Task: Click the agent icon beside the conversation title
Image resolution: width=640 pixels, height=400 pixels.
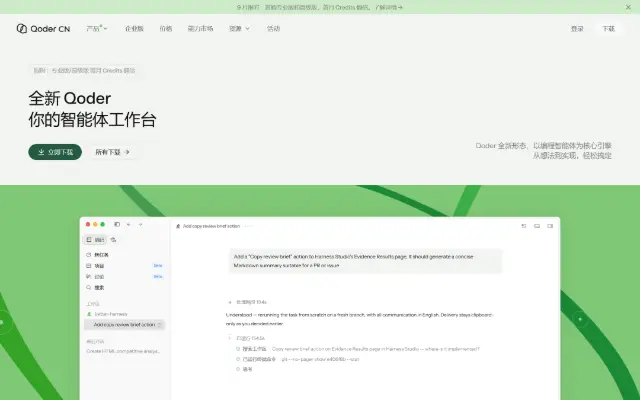Action: [x=178, y=226]
